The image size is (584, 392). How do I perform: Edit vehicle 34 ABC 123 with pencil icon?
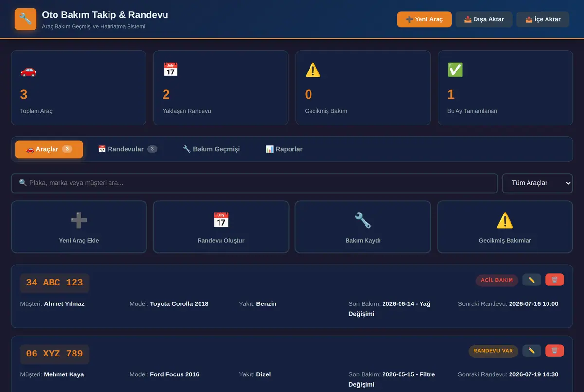pos(531,280)
